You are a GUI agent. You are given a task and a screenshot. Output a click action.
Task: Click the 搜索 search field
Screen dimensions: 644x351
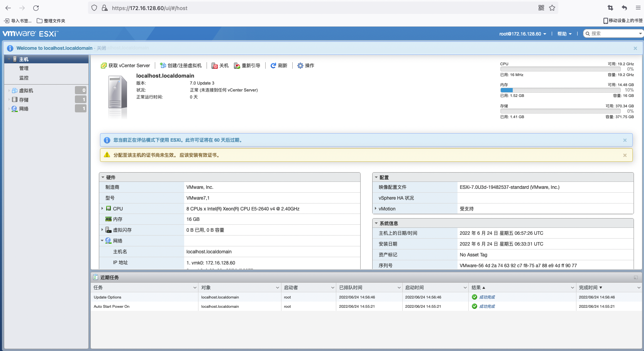612,34
